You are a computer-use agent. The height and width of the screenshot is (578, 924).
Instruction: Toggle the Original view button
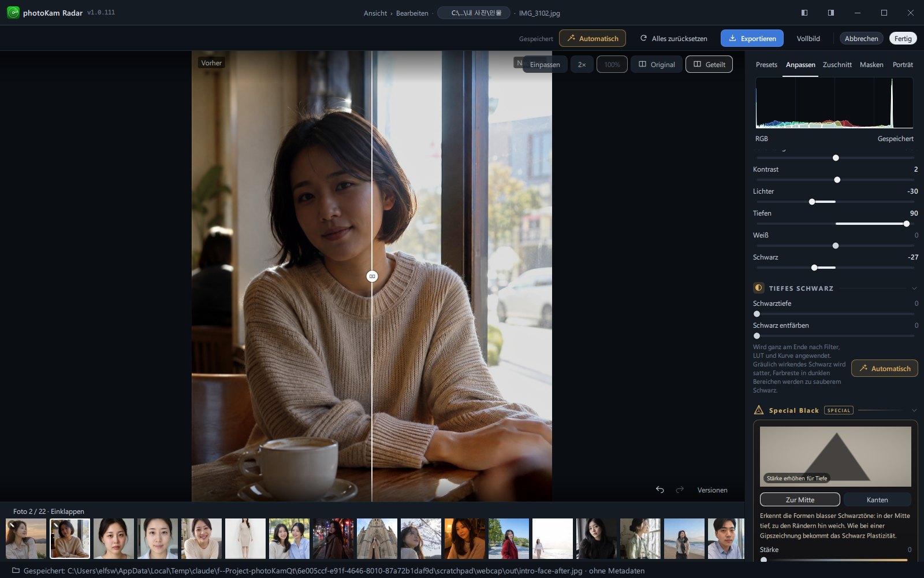point(657,64)
